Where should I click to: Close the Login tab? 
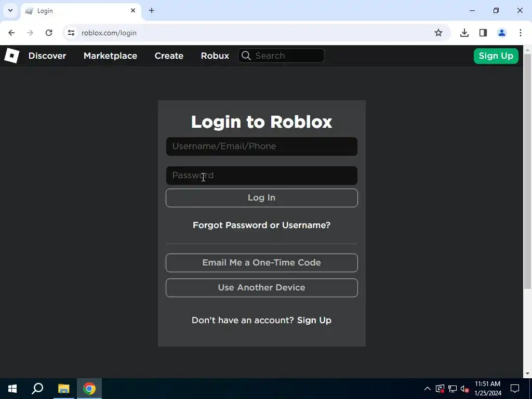(133, 10)
